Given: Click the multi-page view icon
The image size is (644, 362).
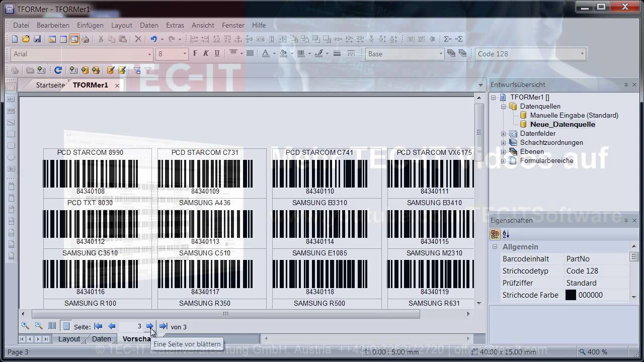Looking at the screenshot, I should (52, 326).
